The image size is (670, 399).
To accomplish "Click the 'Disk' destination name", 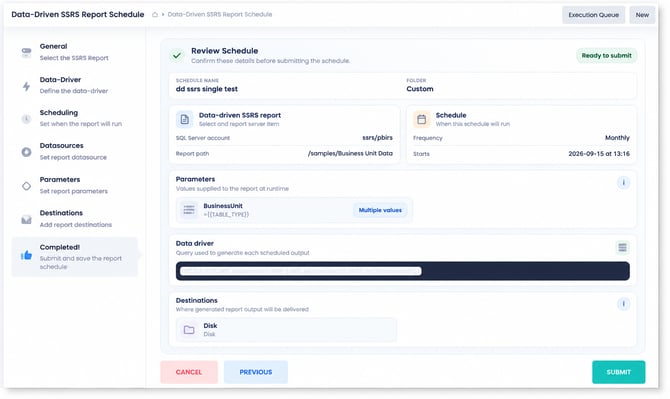I will tap(210, 326).
